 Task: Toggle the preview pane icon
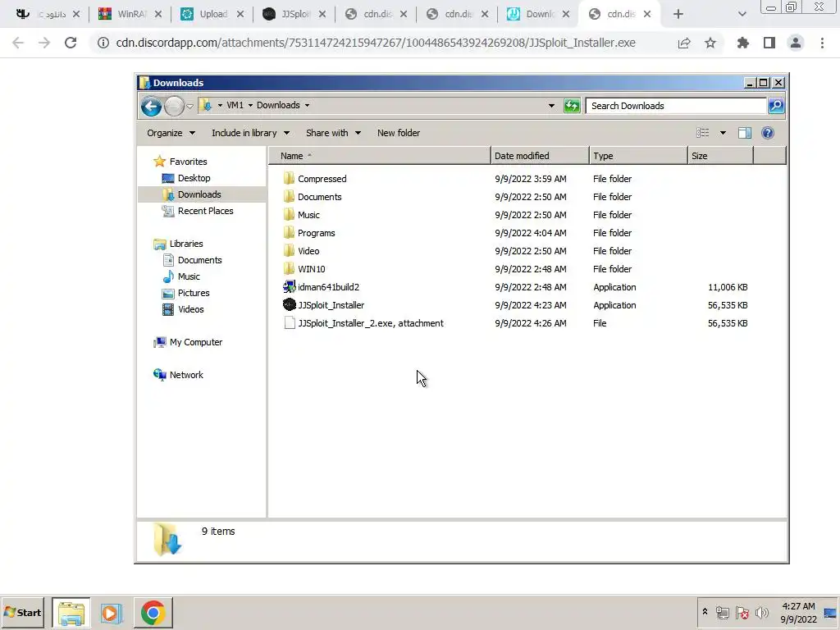pos(745,133)
